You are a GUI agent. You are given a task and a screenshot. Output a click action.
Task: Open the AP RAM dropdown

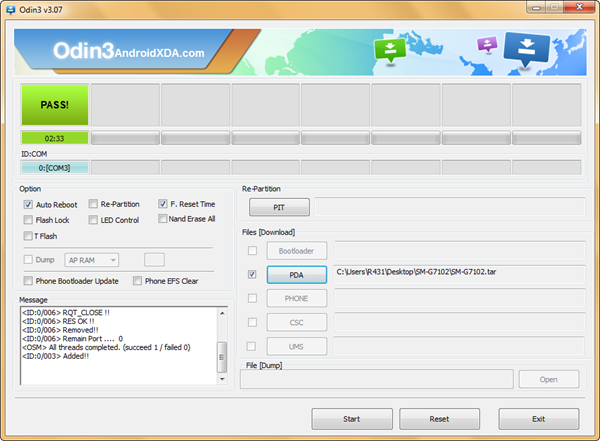pos(92,260)
